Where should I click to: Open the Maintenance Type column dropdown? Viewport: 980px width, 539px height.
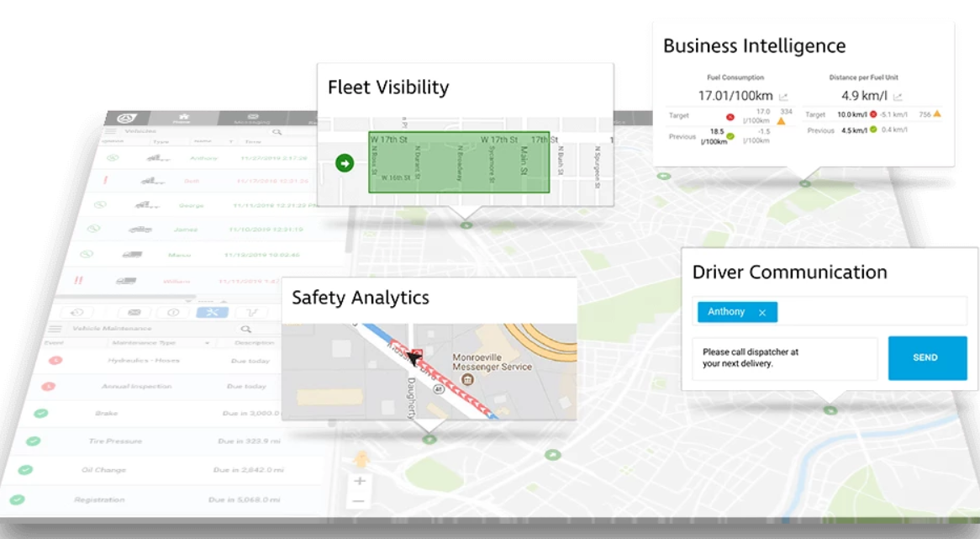(208, 343)
